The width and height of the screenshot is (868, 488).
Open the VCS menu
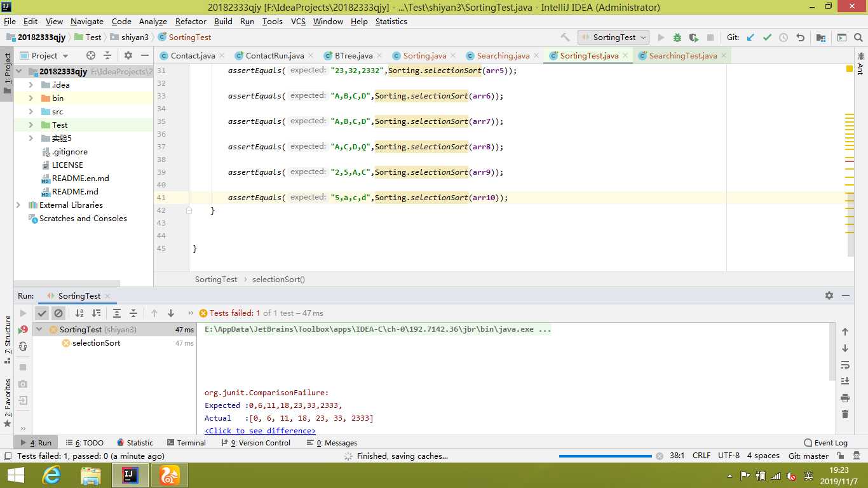298,21
